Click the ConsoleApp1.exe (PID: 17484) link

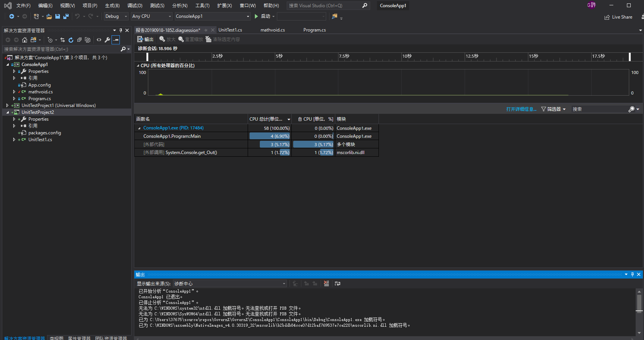click(173, 128)
